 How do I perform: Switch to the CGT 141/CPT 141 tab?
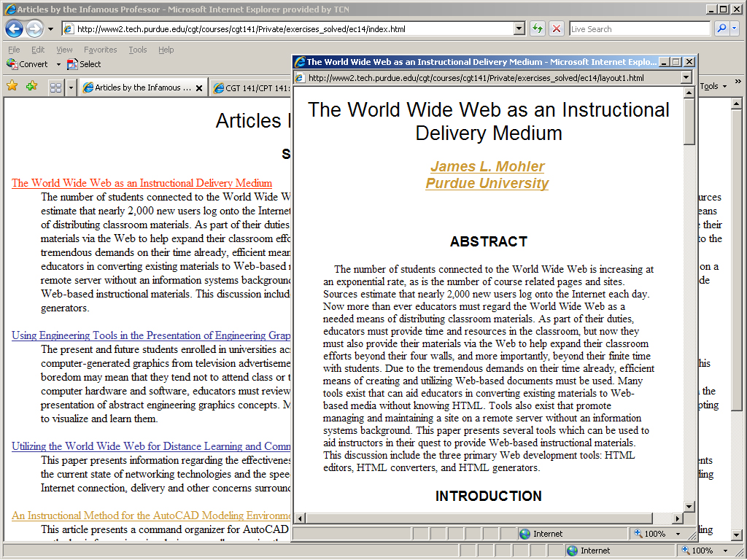click(252, 88)
